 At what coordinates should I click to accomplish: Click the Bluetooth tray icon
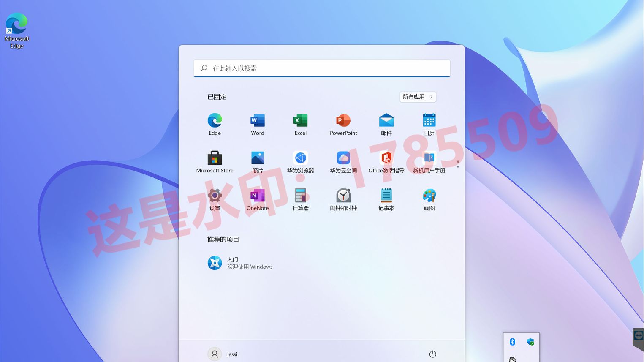pyautogui.click(x=512, y=342)
